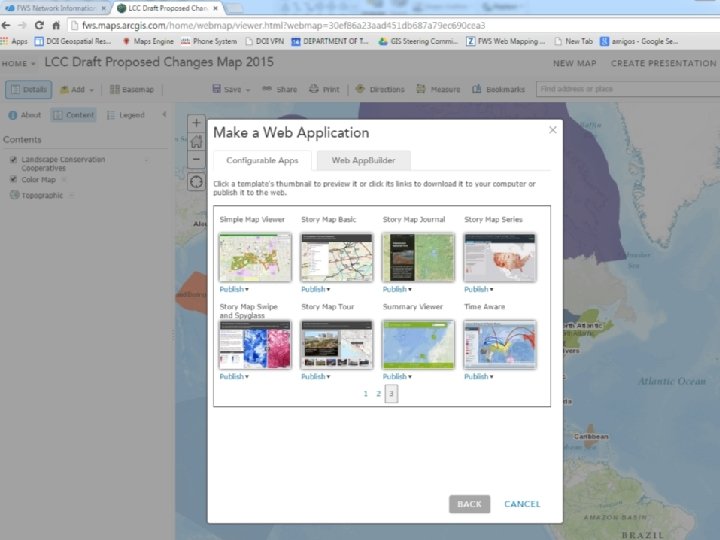Click the Share toolbar button
Screen dimensions: 720x540
coord(280,90)
